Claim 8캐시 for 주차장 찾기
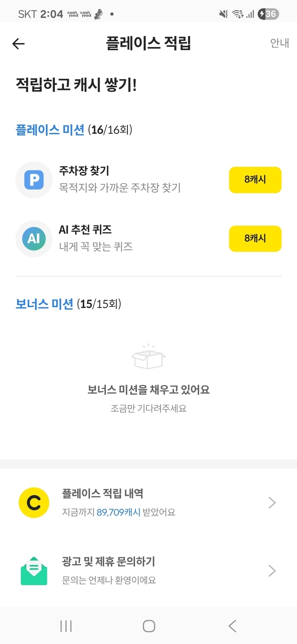The height and width of the screenshot is (644, 297). coord(255,180)
